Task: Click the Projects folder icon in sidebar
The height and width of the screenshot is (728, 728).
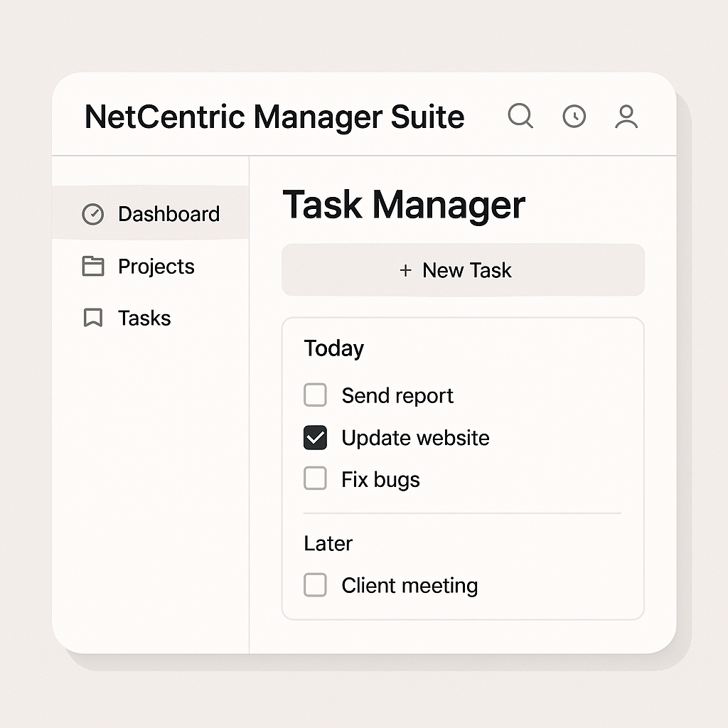Action: coord(93,267)
